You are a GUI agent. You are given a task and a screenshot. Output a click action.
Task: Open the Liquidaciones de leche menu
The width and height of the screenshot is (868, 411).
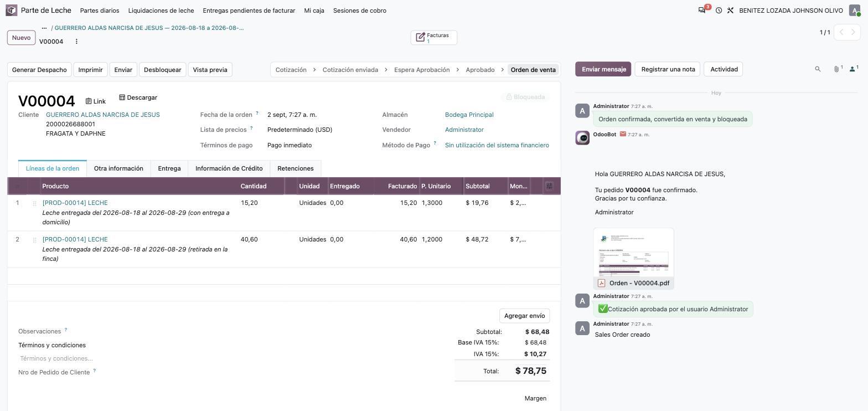click(x=161, y=11)
